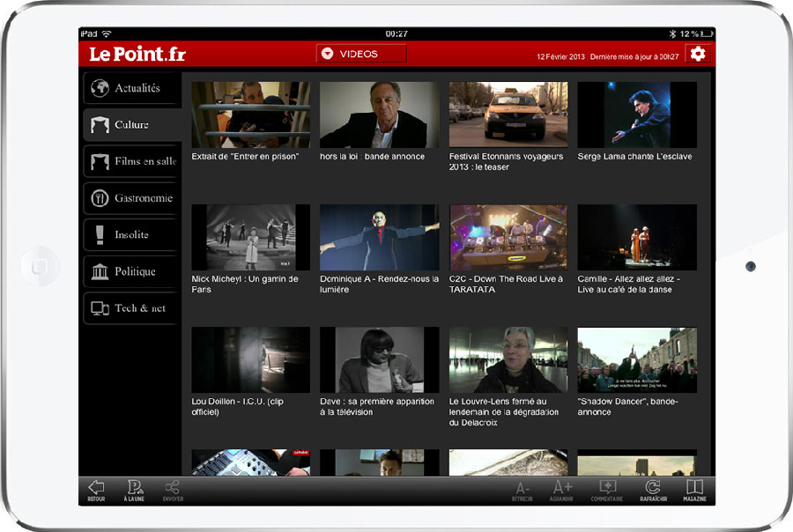The height and width of the screenshot is (532, 793).
Task: Select the Gastronomie section
Action: click(x=132, y=198)
